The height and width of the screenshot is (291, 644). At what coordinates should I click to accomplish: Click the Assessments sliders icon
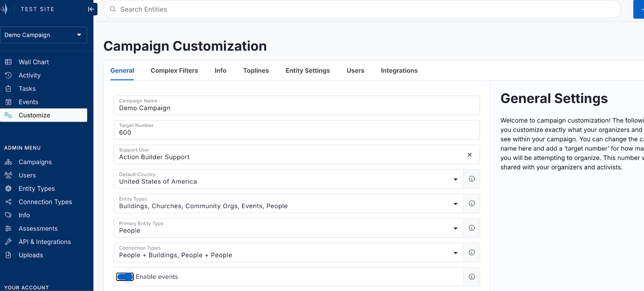coord(8,229)
